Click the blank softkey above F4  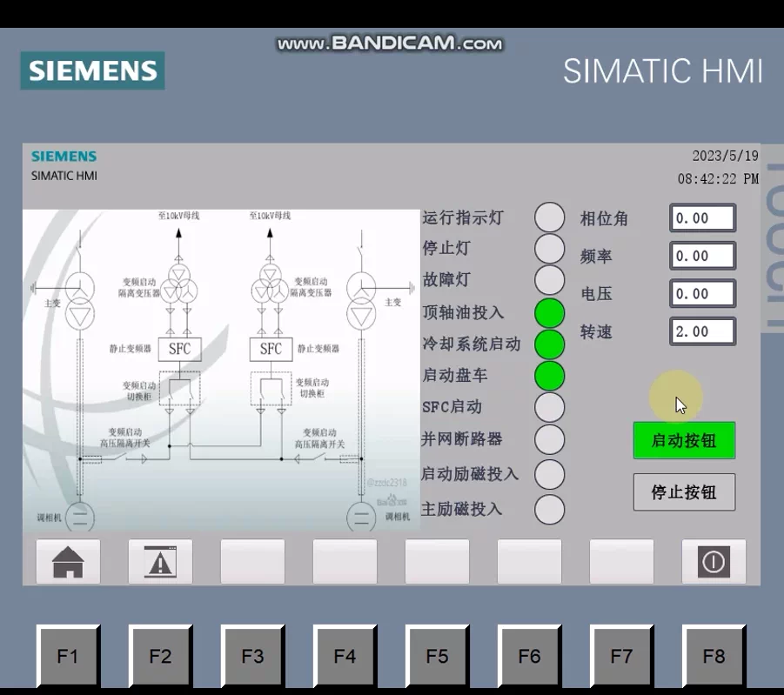[x=345, y=562]
